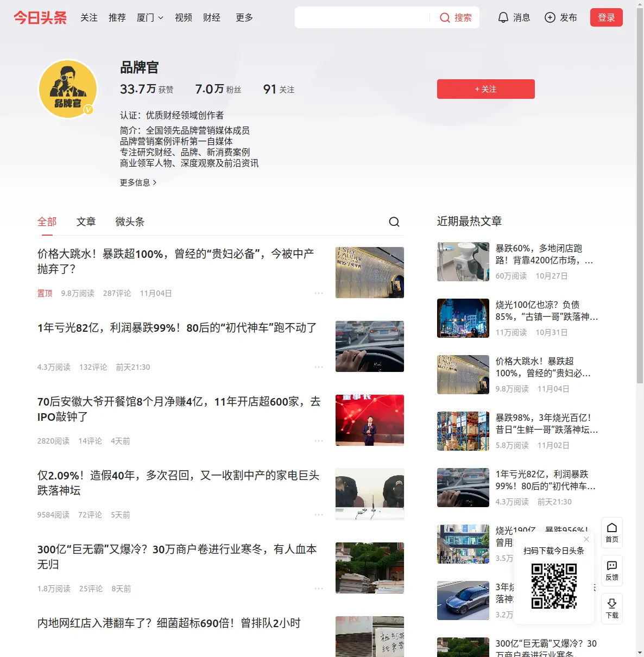Click the 91 关注 following count
This screenshot has width=644, height=657.
coord(279,89)
